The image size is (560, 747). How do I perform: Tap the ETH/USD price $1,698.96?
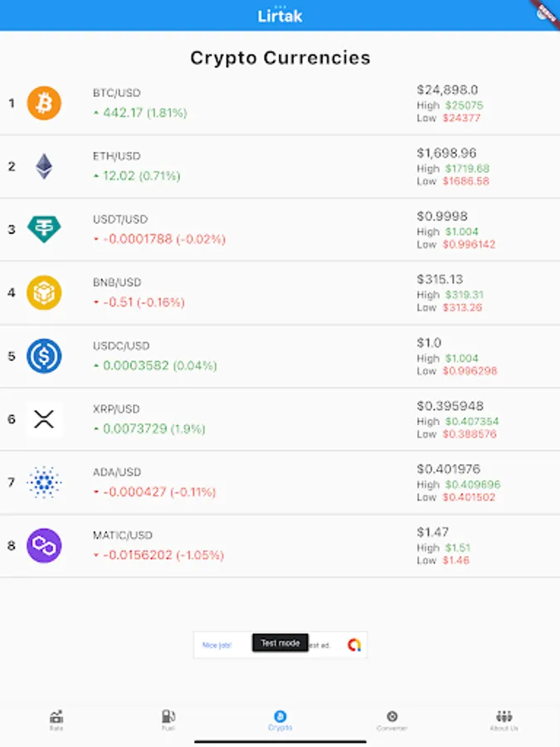click(x=446, y=153)
